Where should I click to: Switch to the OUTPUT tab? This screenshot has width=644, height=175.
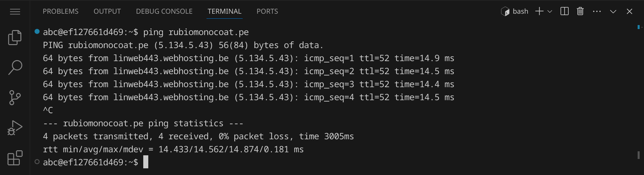[107, 11]
